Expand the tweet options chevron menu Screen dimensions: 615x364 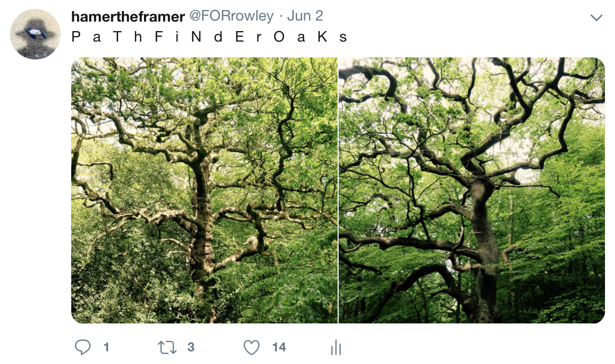click(x=596, y=17)
